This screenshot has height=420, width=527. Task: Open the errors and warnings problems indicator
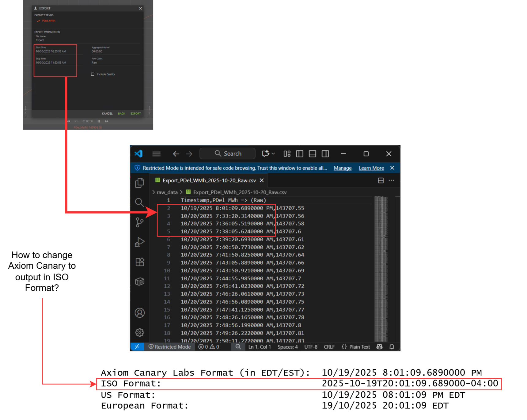pos(209,347)
